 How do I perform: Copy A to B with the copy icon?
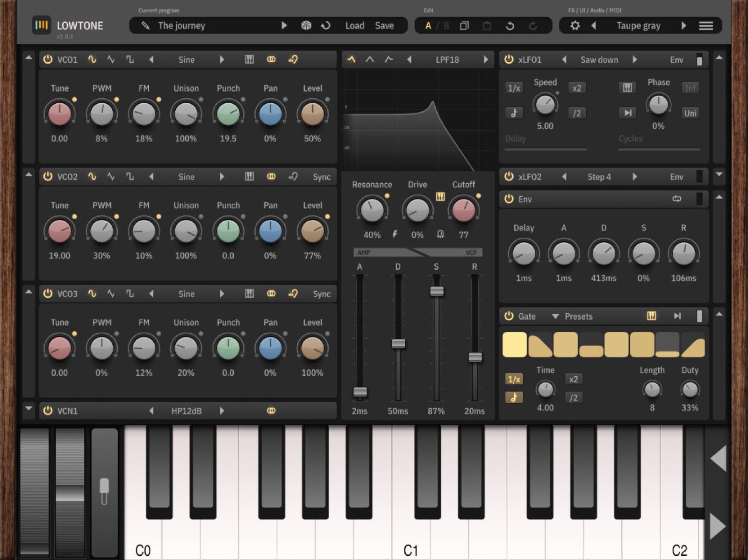click(464, 26)
